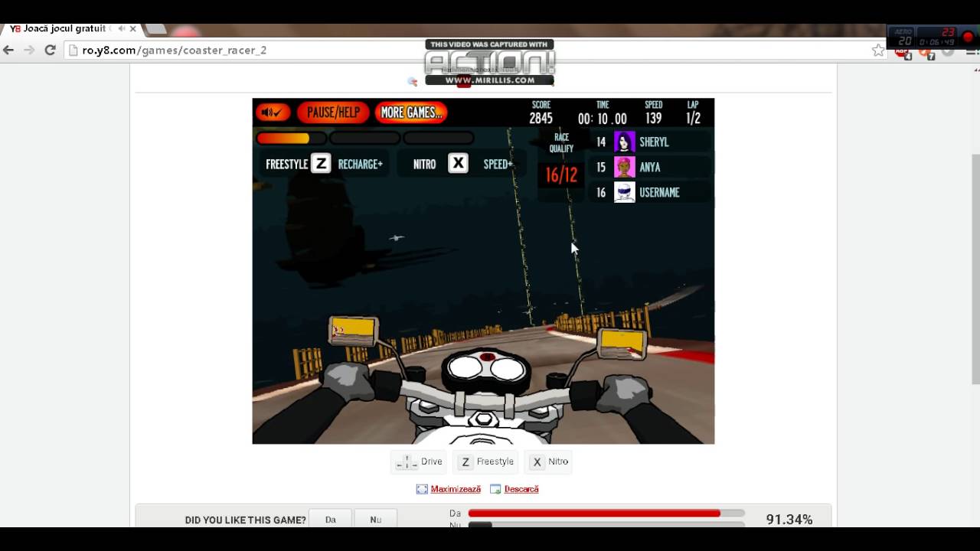Click Sheryl's racer avatar

click(x=625, y=142)
